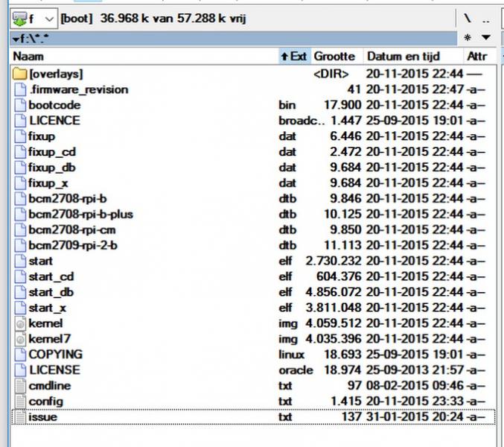Viewport: 504px width, 447px height.
Task: Click the kernel img disc icon
Action: pos(20,323)
